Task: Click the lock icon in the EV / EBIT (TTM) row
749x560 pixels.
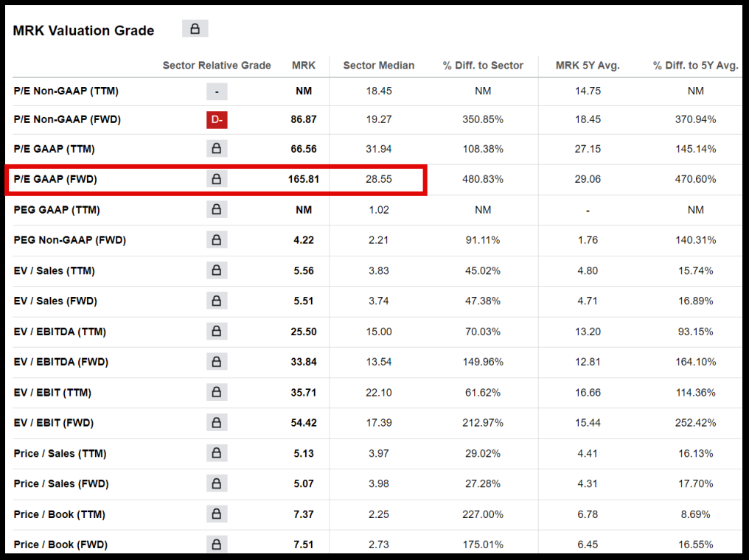Action: [x=217, y=392]
